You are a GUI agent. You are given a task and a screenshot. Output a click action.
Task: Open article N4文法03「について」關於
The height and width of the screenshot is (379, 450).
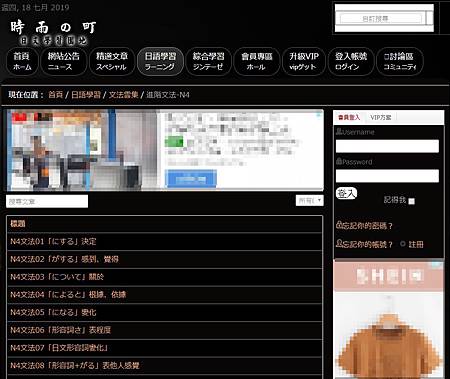coord(57,277)
